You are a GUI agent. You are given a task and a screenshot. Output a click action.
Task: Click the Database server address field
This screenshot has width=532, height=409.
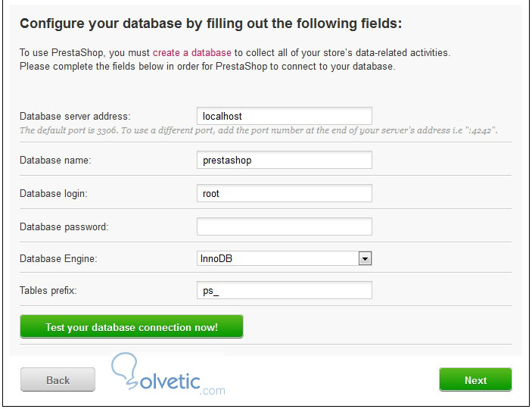[284, 116]
